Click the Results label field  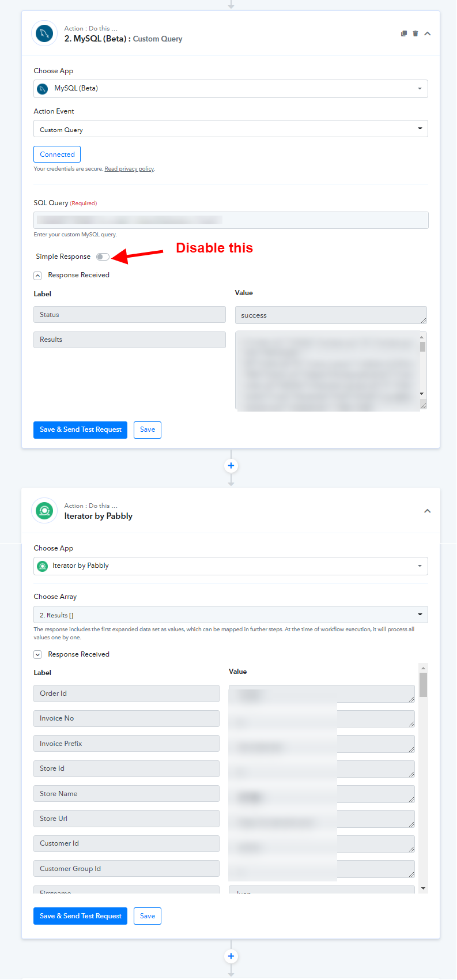click(130, 340)
